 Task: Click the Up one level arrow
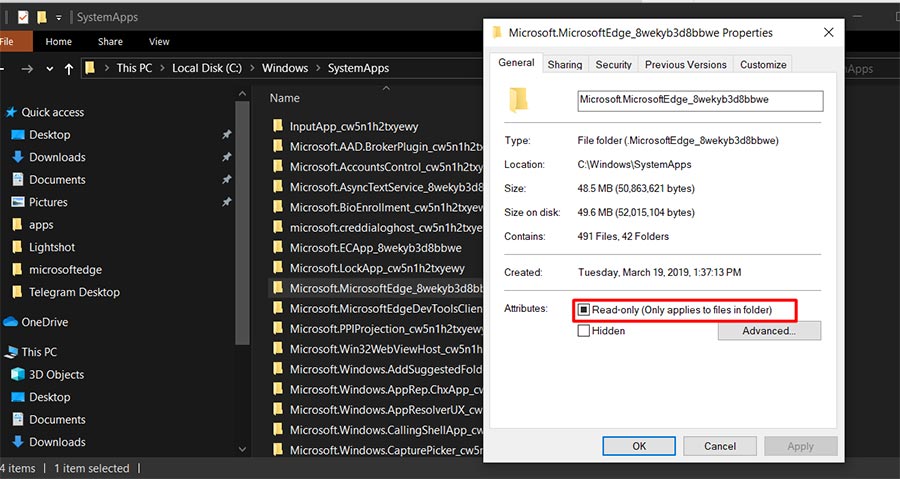tap(69, 69)
